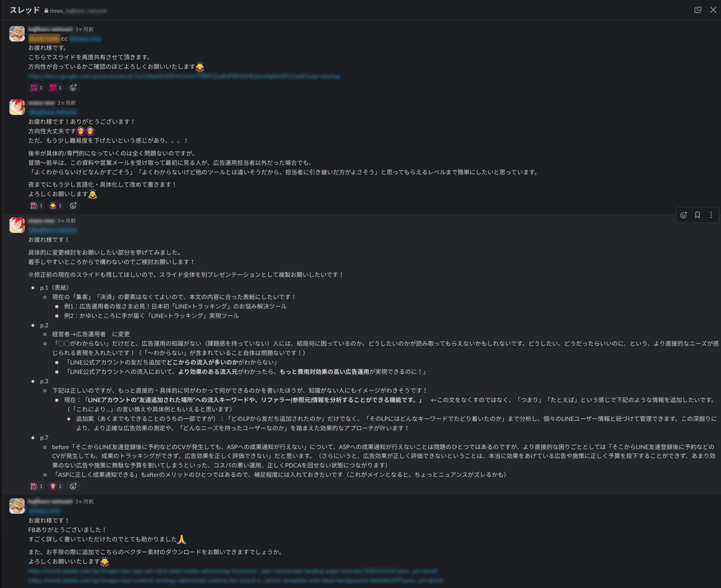This screenshot has height=588, width=721.
Task: Toggle the bowing emoji reaction on second message
Action: click(56, 206)
